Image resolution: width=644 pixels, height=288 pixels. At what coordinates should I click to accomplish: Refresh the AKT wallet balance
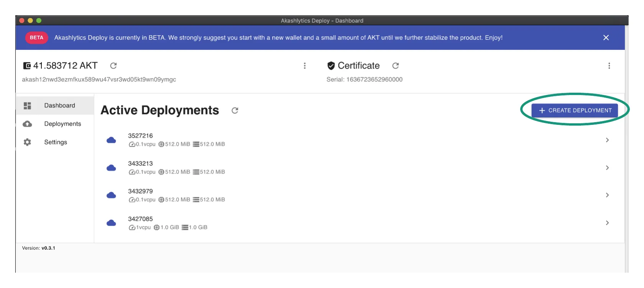[x=113, y=66]
